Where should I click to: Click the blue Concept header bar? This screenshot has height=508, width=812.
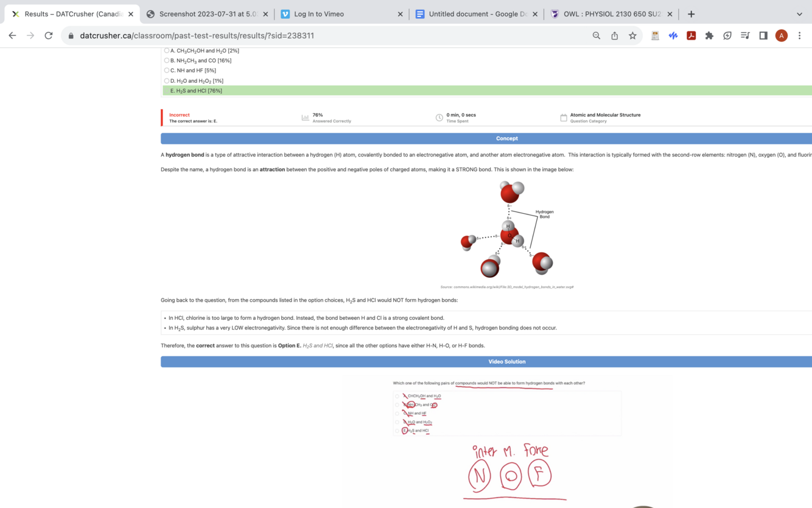486,138
